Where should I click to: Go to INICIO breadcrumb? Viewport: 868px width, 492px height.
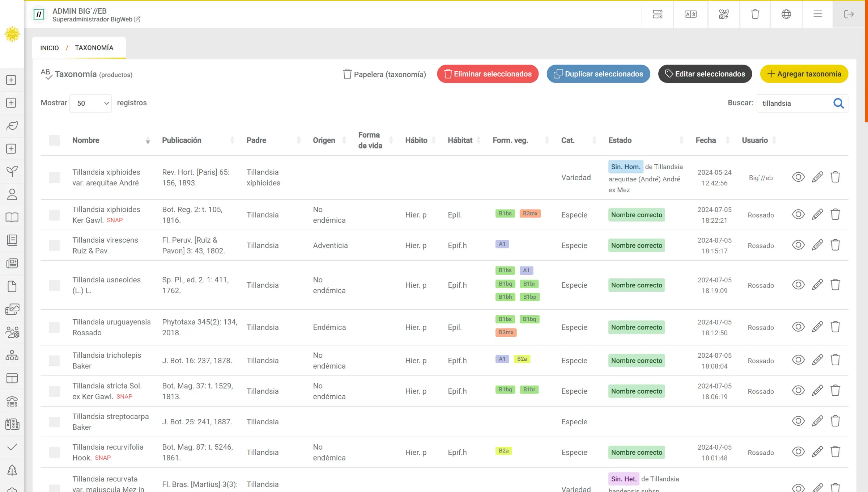coord(49,48)
